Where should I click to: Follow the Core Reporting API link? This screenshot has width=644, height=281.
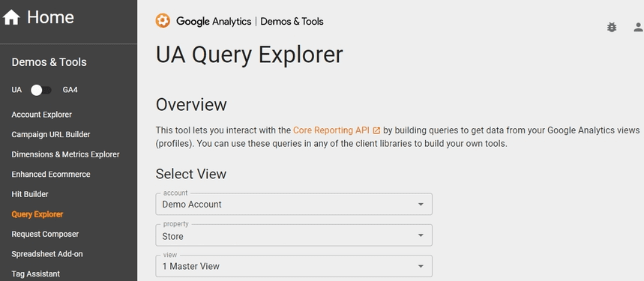pos(332,130)
